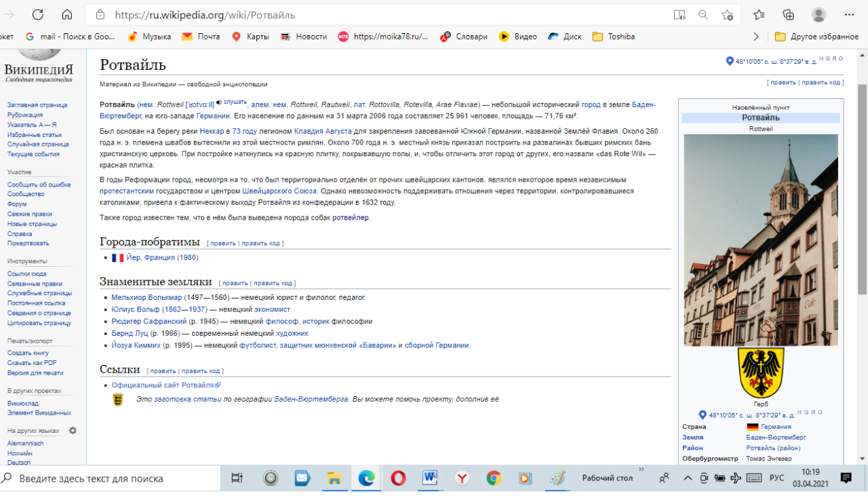Follow the ротвейлер dog breed link
The height and width of the screenshot is (498, 868).
(351, 218)
